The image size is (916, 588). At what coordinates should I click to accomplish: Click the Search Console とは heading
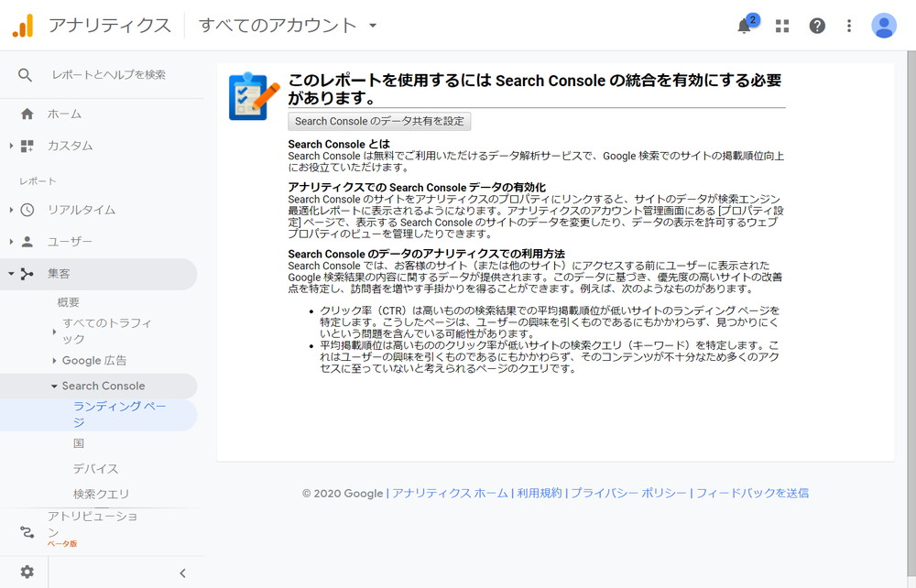(339, 144)
